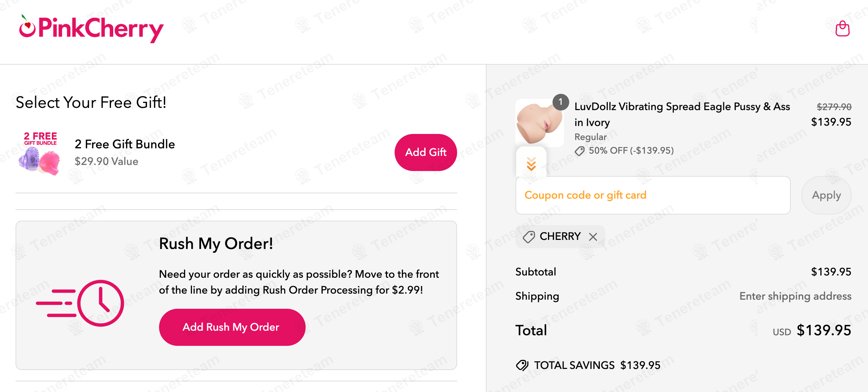Click the 2 Free Gift Bundle title
This screenshot has height=392, width=868.
pos(125,144)
